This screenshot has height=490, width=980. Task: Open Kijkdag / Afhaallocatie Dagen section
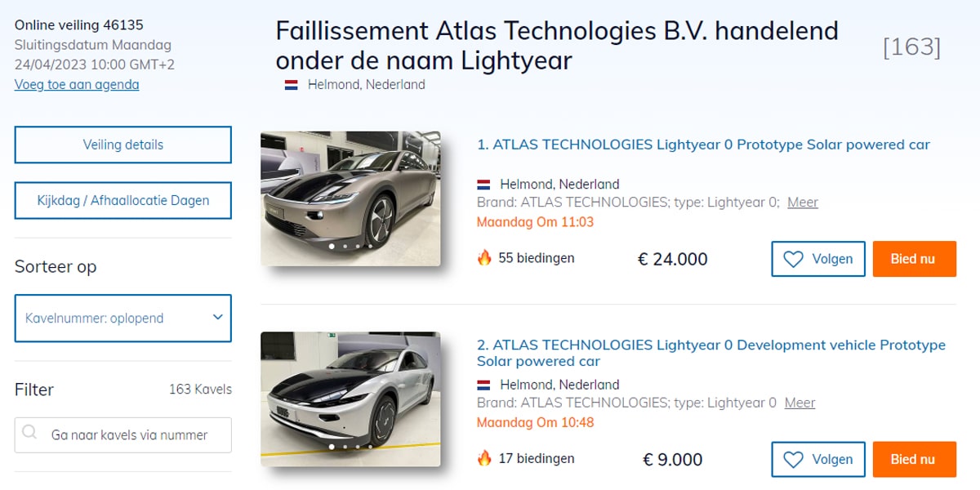tap(122, 200)
